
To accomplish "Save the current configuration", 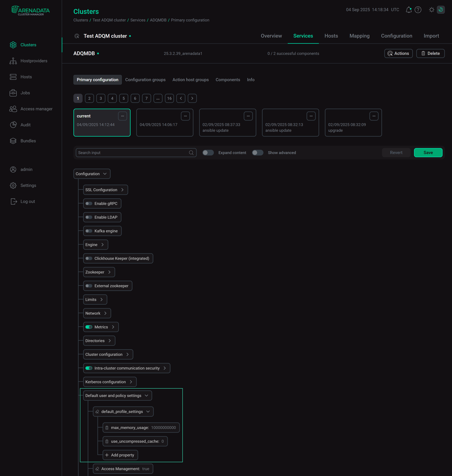I will tap(428, 153).
